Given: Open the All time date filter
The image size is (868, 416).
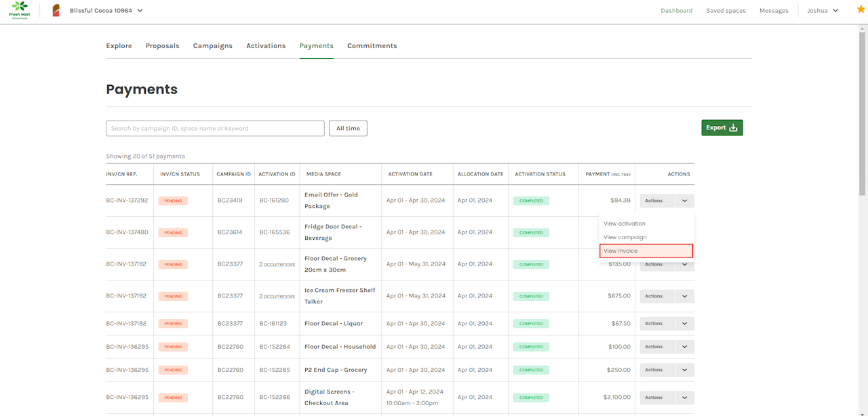Looking at the screenshot, I should coord(348,128).
